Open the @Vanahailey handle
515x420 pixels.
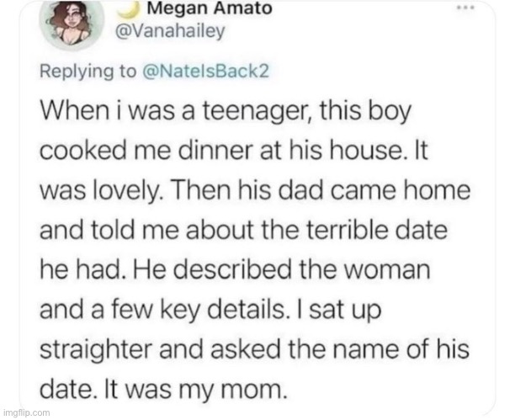[x=171, y=31]
